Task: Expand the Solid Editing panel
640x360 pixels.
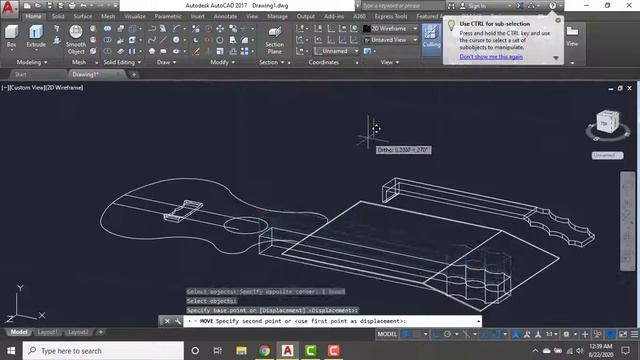Action: (122, 62)
